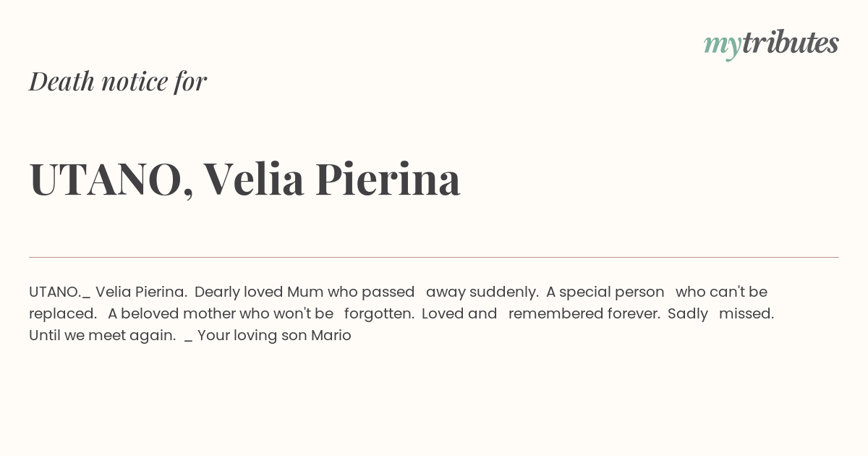Screen dimensions: 868x456
Task: Click the words "away suddenly."
Action: click(482, 292)
